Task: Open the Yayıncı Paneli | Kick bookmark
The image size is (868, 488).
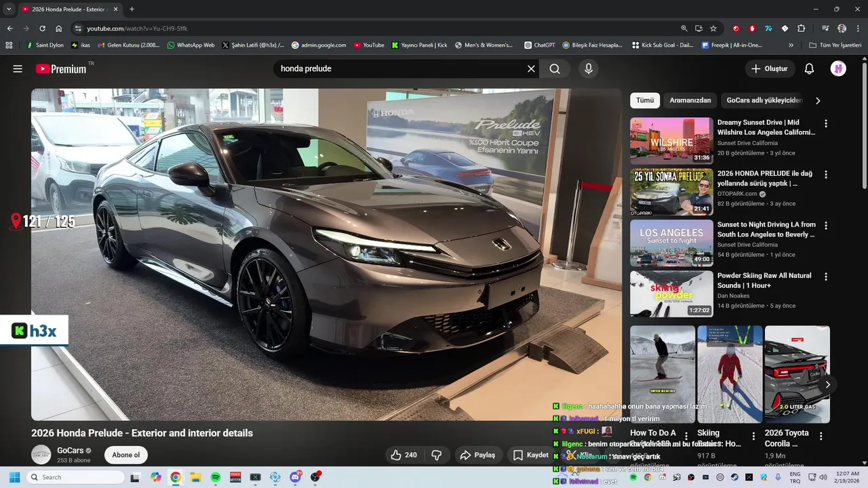Action: click(x=420, y=45)
